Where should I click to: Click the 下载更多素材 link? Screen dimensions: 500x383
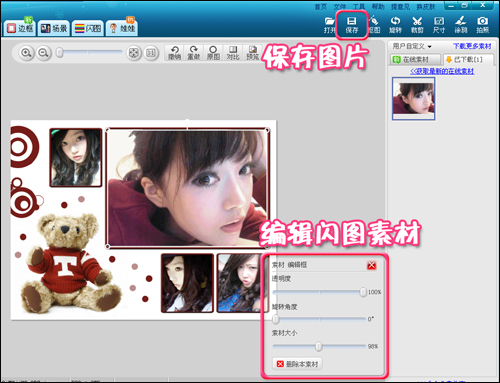472,46
